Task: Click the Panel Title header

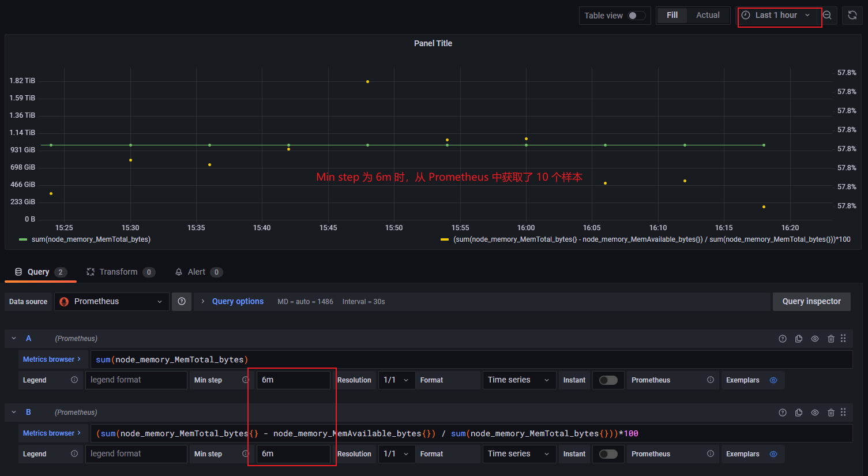Action: pos(433,43)
